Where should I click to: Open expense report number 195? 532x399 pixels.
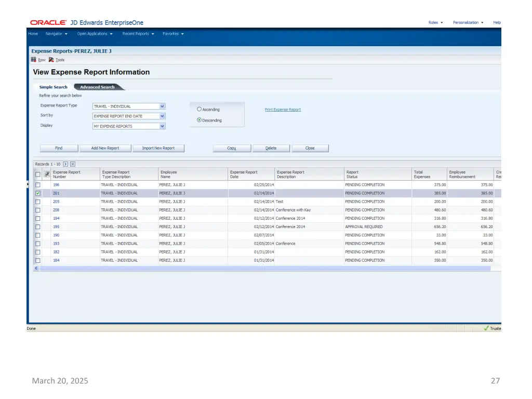pos(56,227)
